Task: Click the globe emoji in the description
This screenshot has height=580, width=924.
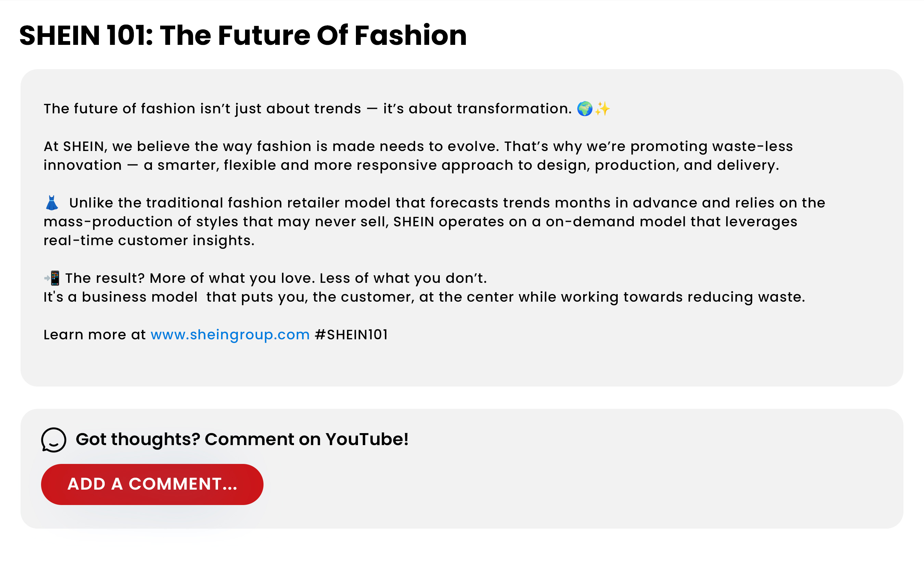Action: (584, 109)
